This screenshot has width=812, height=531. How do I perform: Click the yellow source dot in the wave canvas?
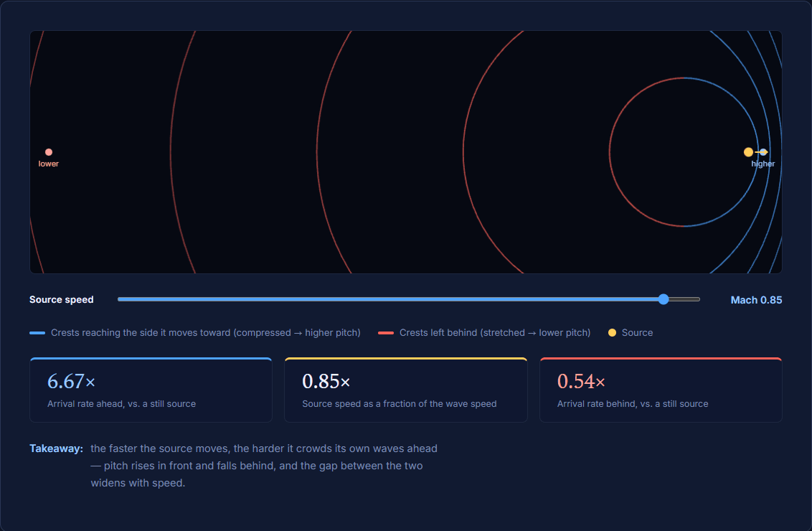click(x=748, y=152)
